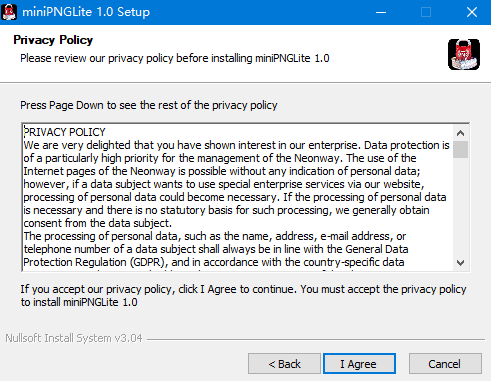Viewport: 491px width, 381px height.
Task: Click the miniPNGLite 1.0 Setup title text
Action: [86, 12]
